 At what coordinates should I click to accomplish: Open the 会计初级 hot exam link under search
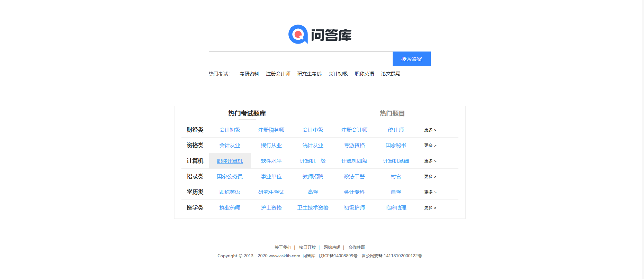[x=338, y=74]
